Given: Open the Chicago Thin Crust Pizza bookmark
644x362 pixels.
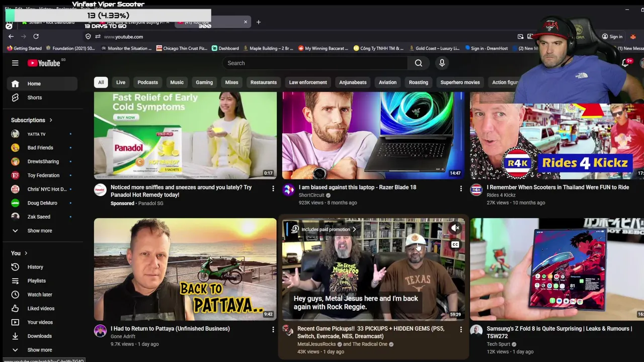Looking at the screenshot, I should [182, 48].
